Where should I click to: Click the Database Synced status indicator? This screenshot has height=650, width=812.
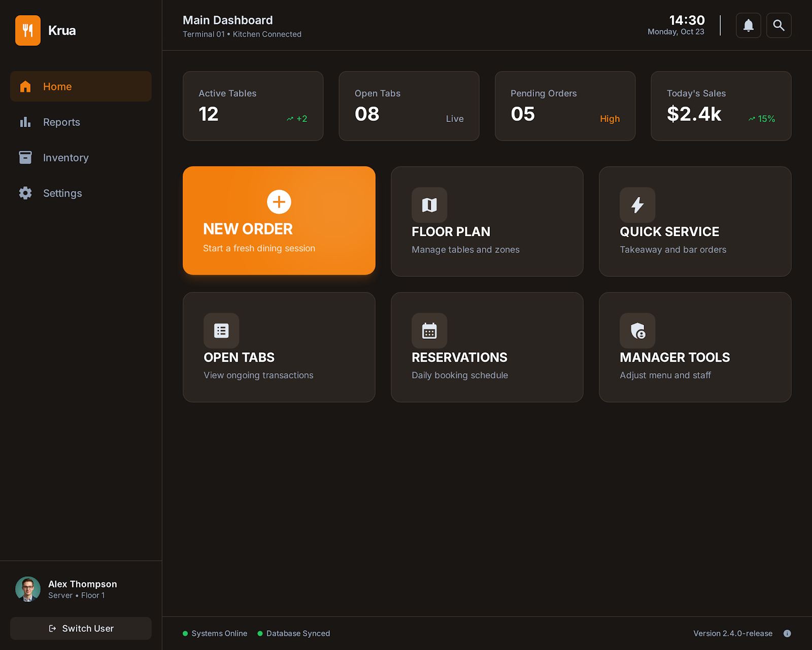[x=293, y=633]
